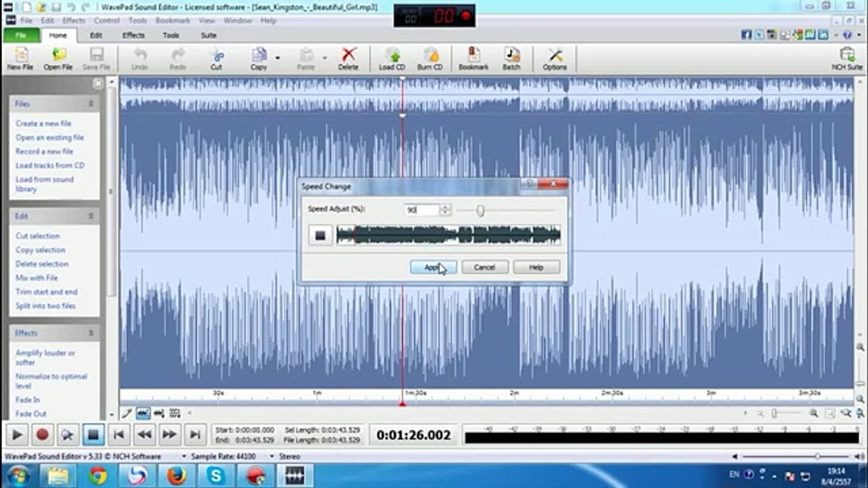
Task: Switch to the Suite ribbon tab
Action: tap(208, 35)
